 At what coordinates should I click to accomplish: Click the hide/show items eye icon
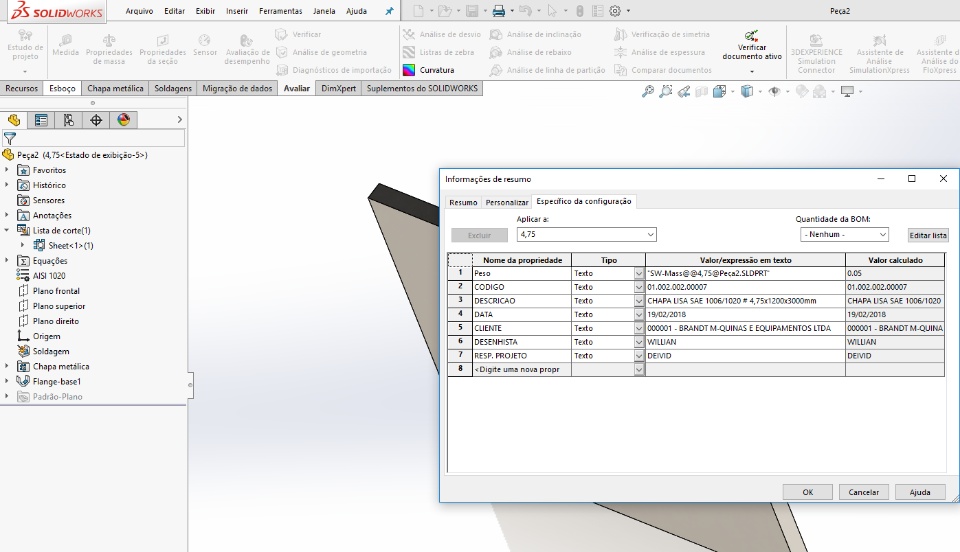(774, 92)
